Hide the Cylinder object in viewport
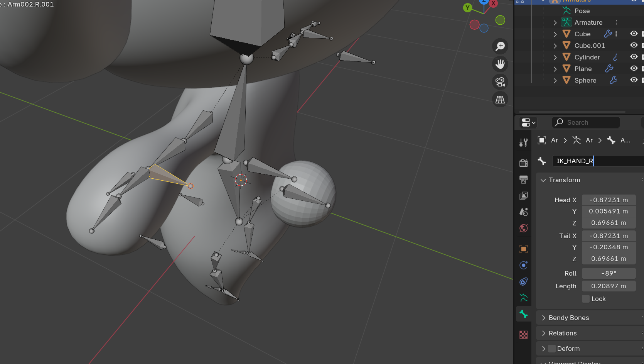644x364 pixels. coord(634,57)
